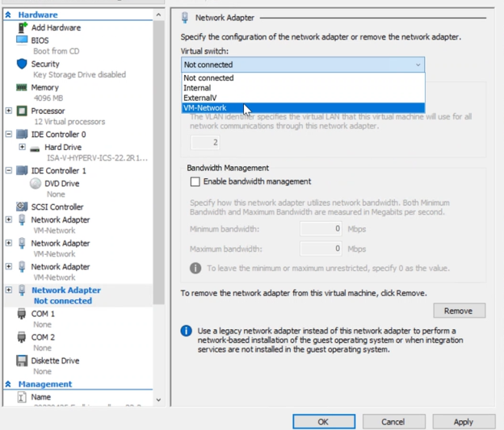Choose Internal virtual switch option

(303, 88)
